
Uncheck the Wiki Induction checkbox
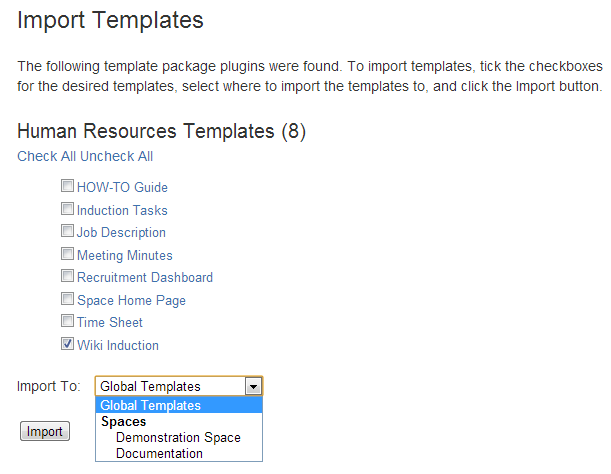[67, 344]
